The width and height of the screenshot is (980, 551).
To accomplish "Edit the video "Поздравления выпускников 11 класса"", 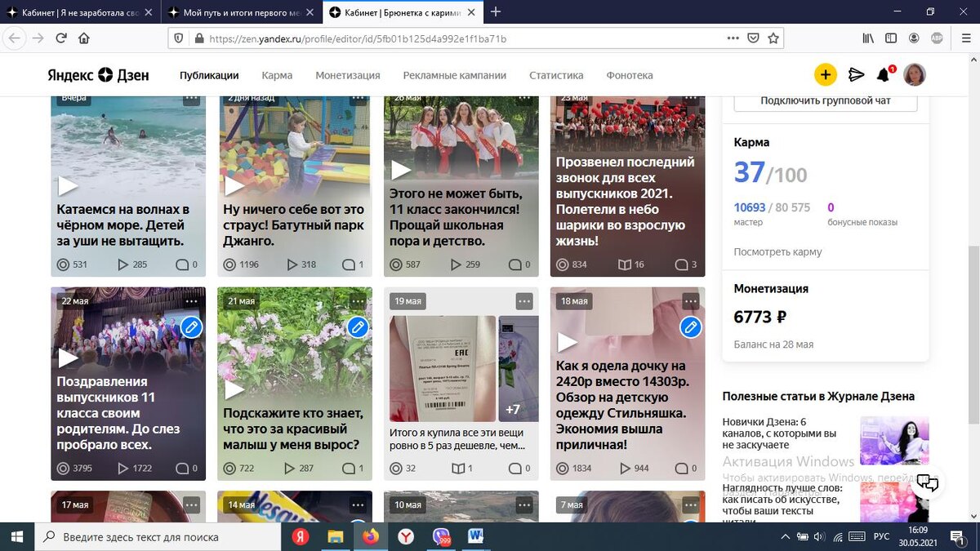I will 190,327.
